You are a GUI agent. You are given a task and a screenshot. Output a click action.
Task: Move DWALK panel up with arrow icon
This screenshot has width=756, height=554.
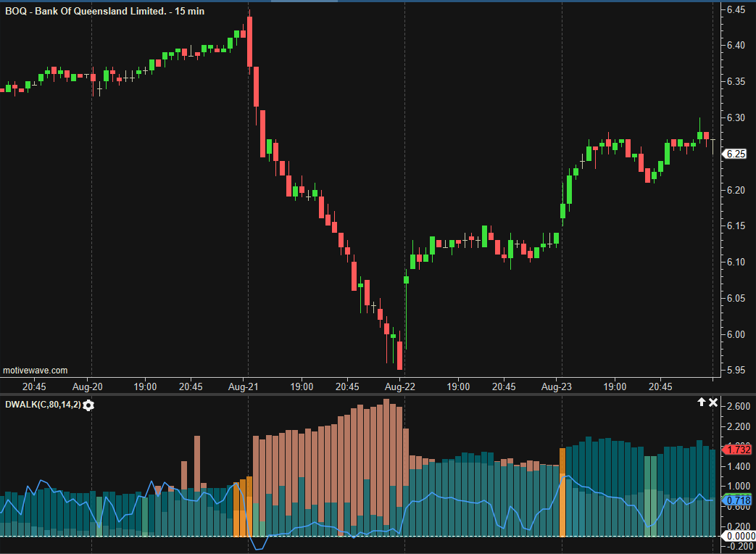click(702, 402)
